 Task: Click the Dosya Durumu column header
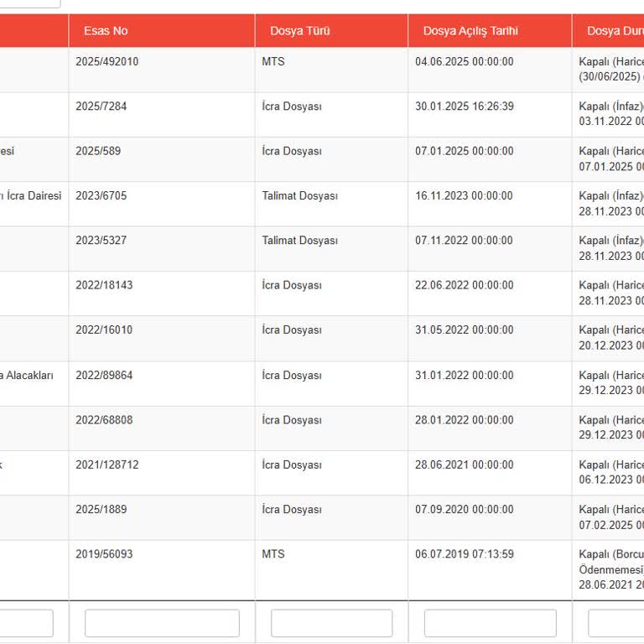[608, 31]
